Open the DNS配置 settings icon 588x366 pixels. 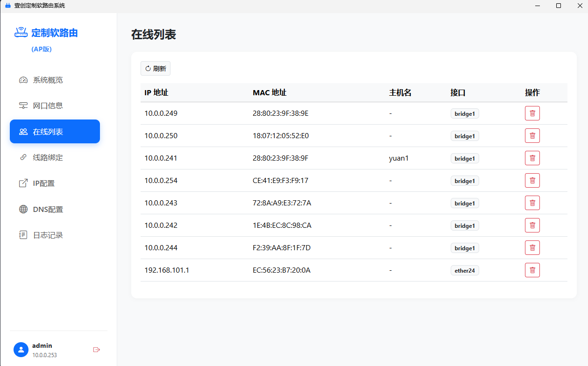pyautogui.click(x=23, y=209)
